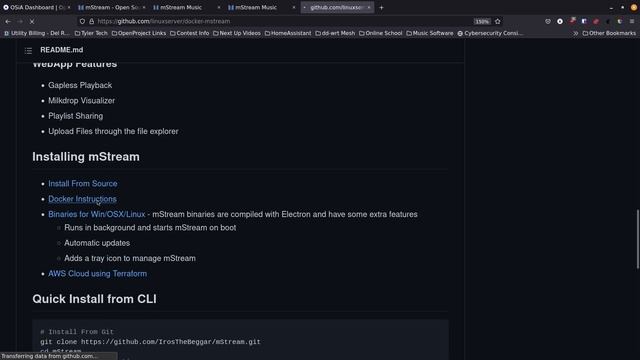Click the Quick Install from CLI heading
This screenshot has height=360, width=640.
click(94, 299)
